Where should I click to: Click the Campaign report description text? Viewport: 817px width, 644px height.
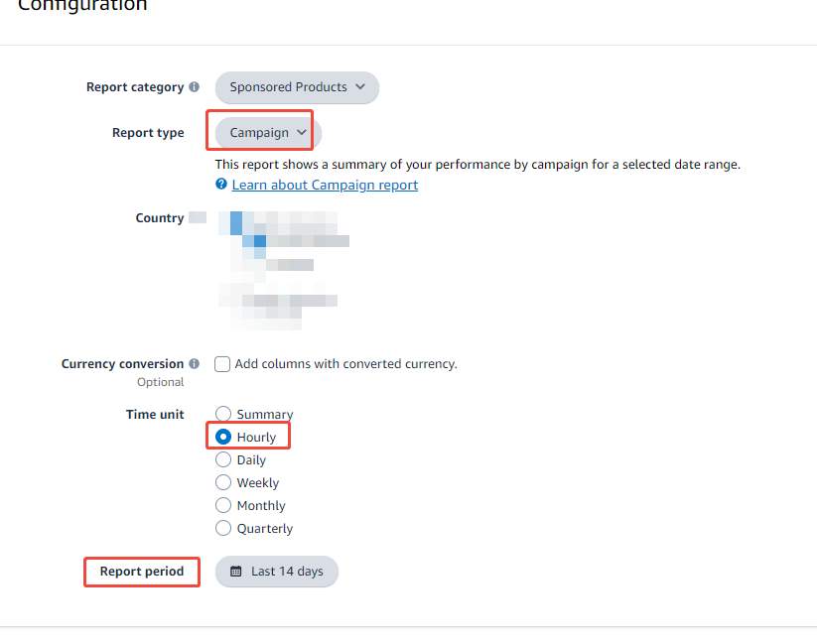tap(477, 165)
